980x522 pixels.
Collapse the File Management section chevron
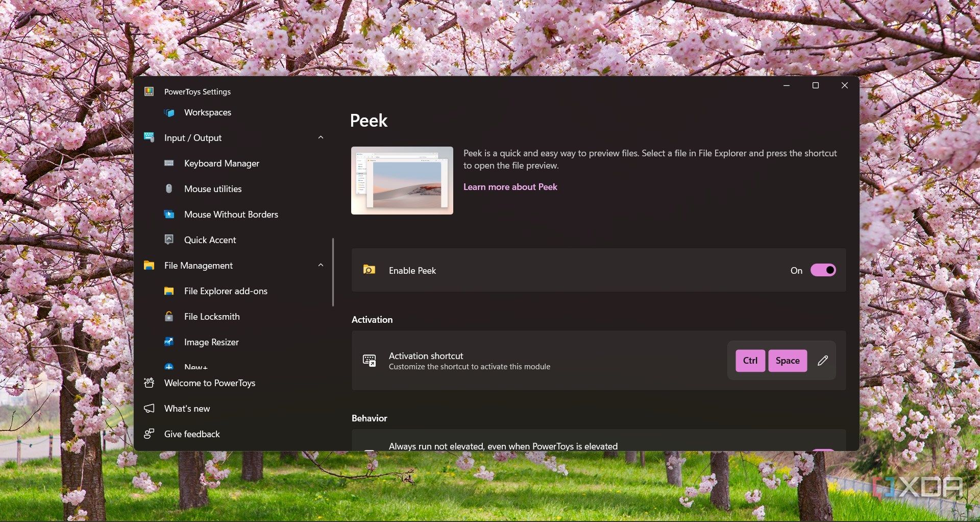321,265
